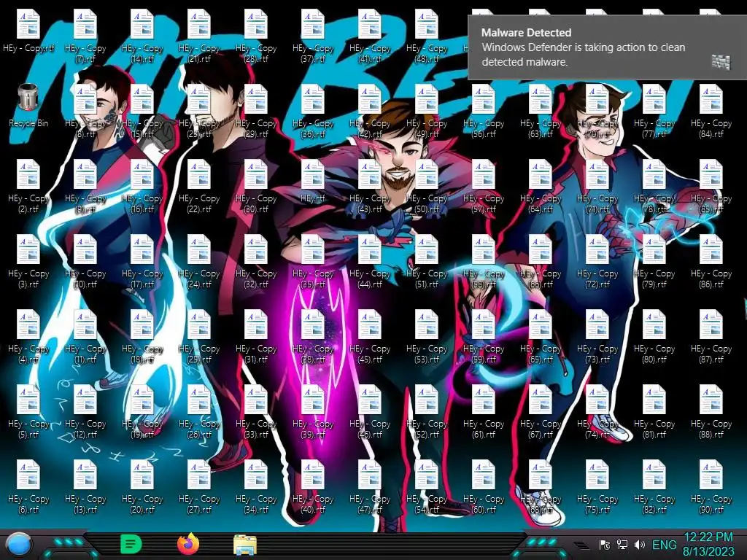Open the volume speaker tray icon

pos(639,545)
